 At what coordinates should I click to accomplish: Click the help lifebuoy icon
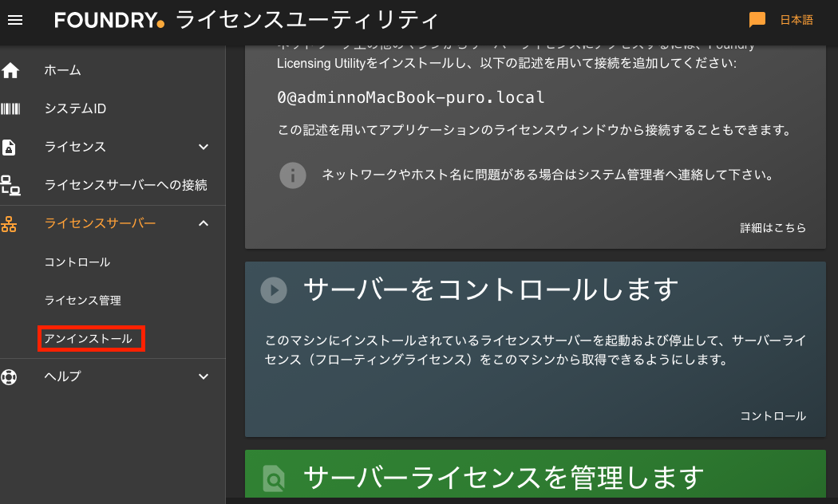pos(9,377)
